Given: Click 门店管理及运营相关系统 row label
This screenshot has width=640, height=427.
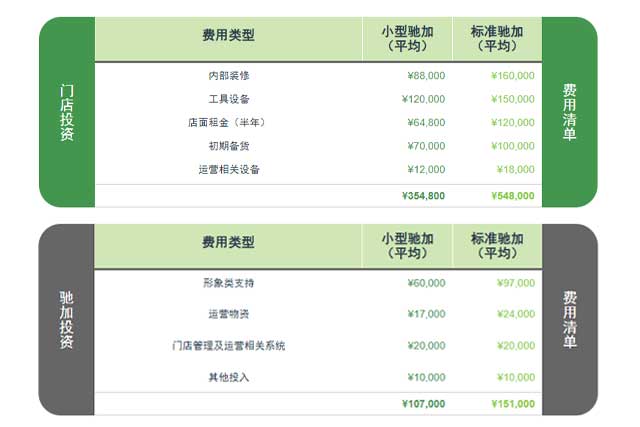Looking at the screenshot, I should 228,346.
